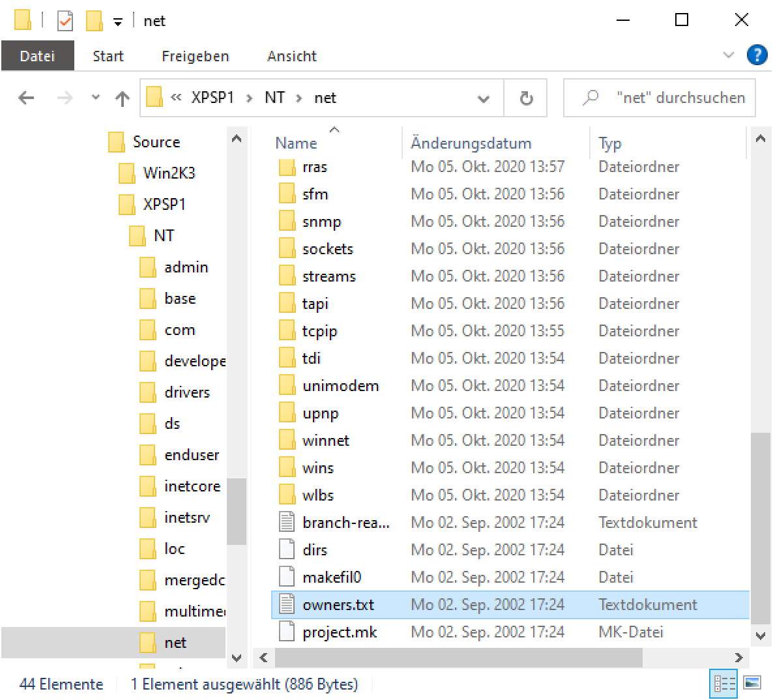Click the NT breadcrumb in address bar

[274, 98]
